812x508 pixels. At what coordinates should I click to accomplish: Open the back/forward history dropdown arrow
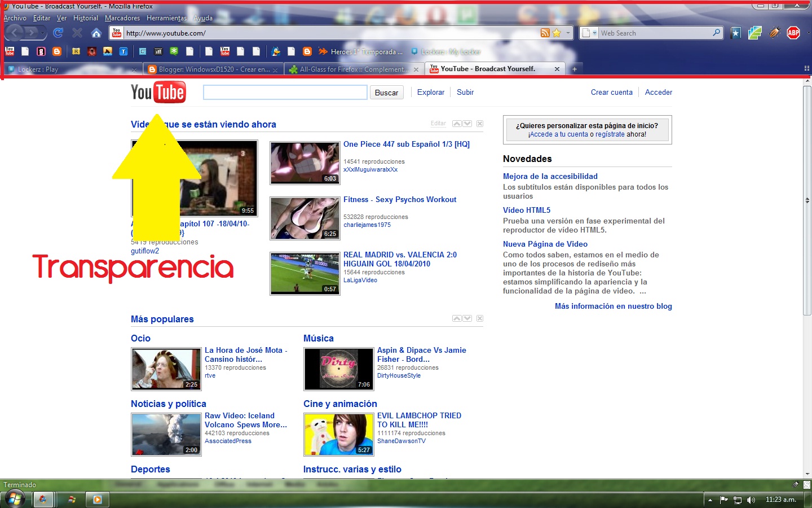click(x=43, y=33)
